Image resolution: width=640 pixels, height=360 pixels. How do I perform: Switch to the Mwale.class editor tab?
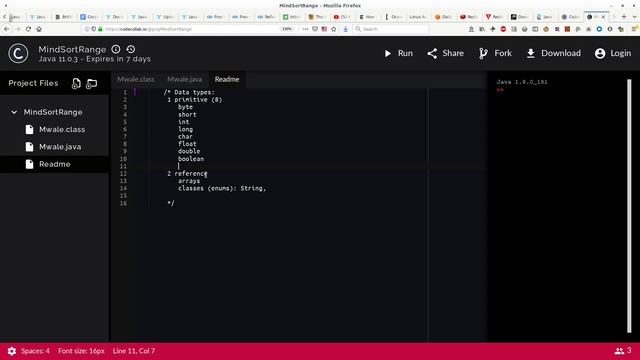tap(136, 79)
